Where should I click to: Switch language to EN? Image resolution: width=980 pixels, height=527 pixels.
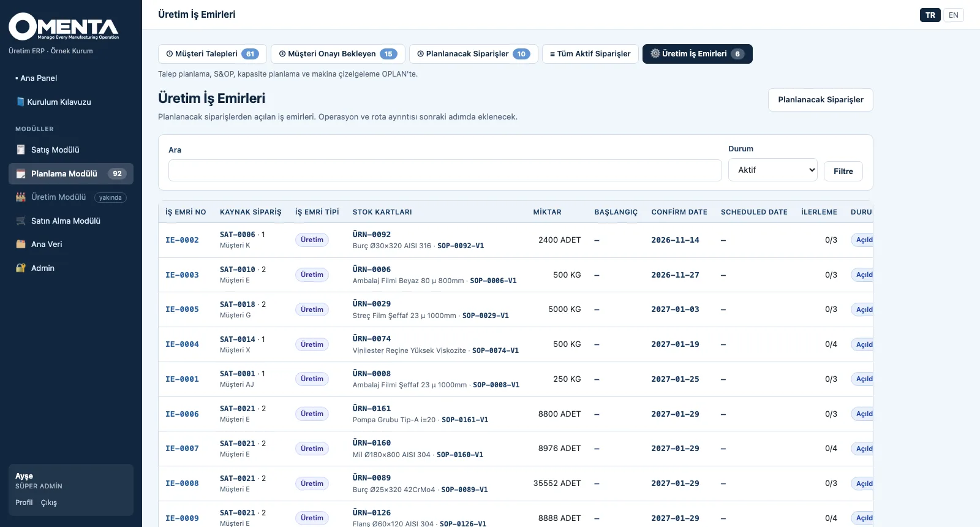coord(953,15)
